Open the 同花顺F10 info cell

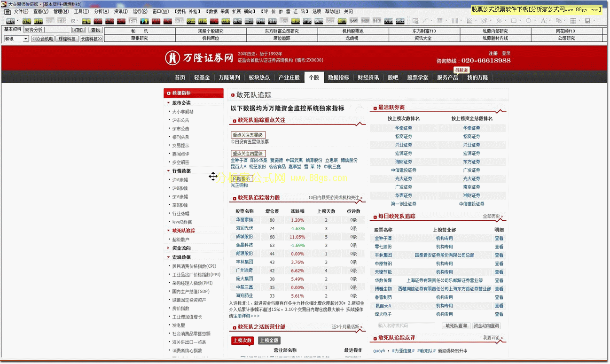pyautogui.click(x=566, y=31)
